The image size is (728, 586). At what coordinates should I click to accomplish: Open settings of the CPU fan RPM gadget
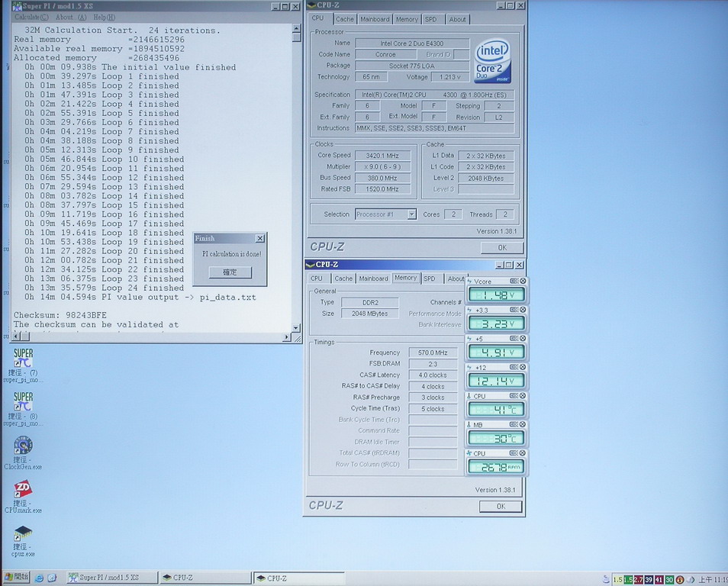[x=514, y=452]
